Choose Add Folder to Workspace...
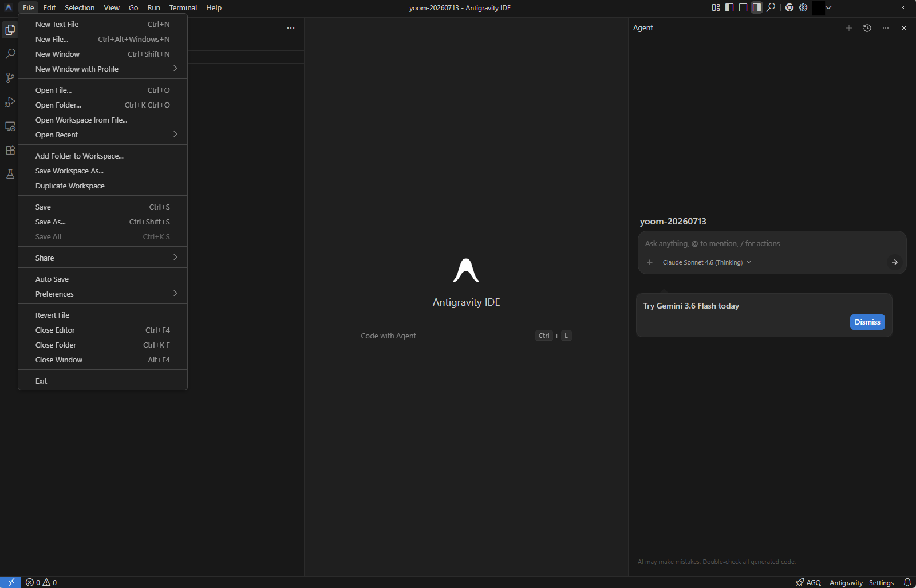This screenshot has height=588, width=916. point(103,156)
